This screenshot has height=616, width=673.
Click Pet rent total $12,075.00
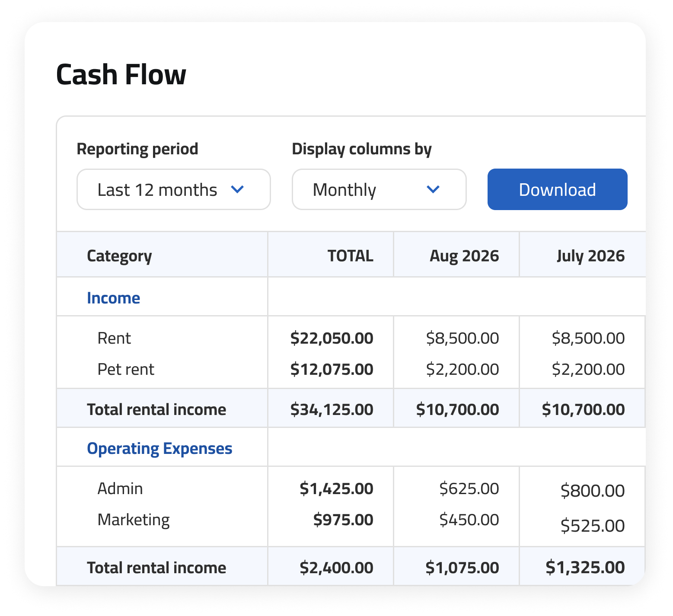(x=332, y=369)
